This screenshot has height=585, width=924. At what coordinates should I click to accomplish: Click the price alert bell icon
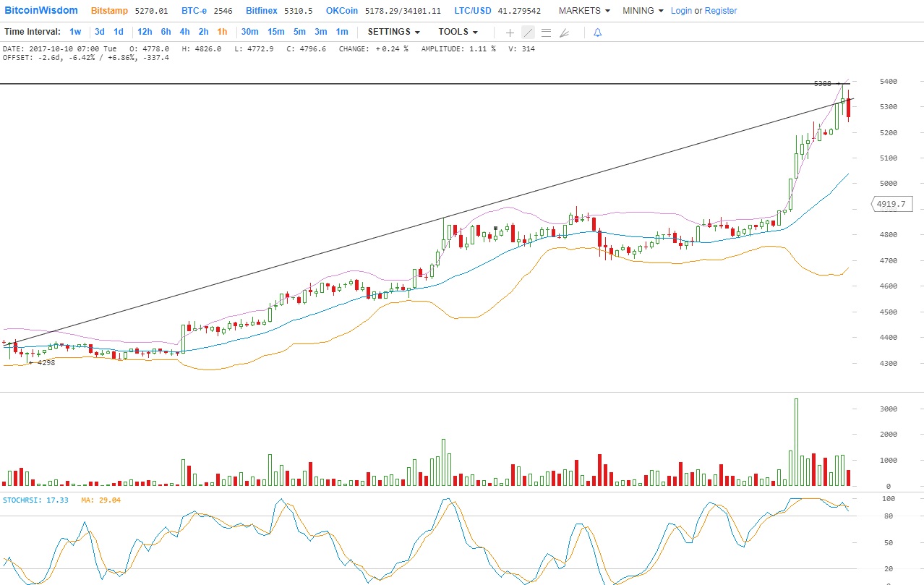[x=597, y=33]
